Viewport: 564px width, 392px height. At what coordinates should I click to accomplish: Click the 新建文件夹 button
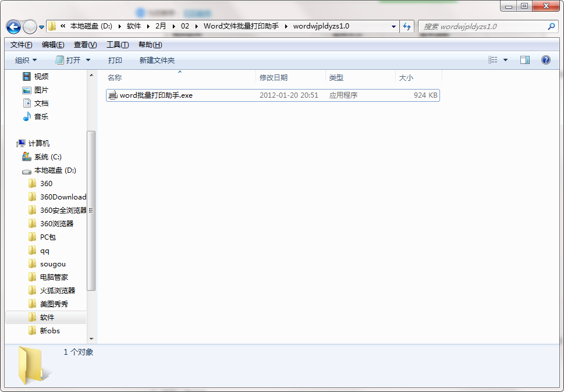point(157,60)
